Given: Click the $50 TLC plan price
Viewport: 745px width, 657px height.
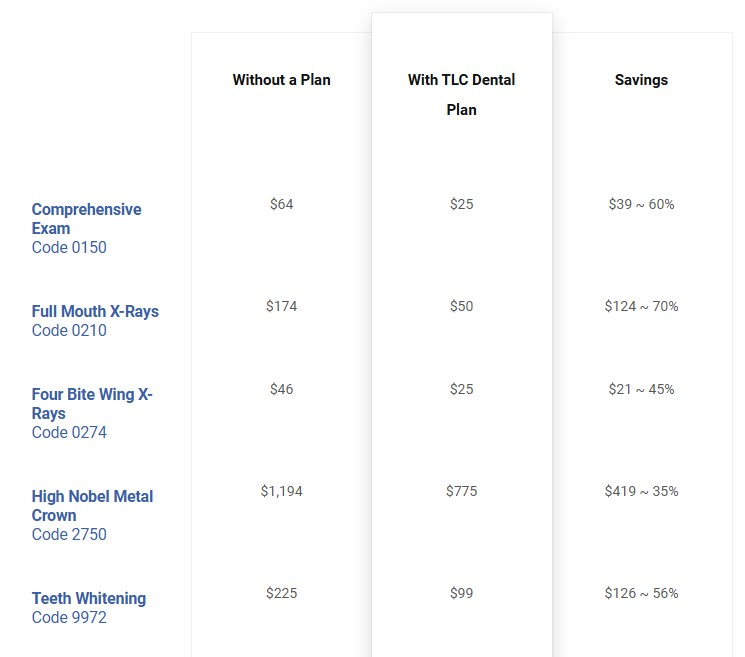Looking at the screenshot, I should (x=461, y=306).
